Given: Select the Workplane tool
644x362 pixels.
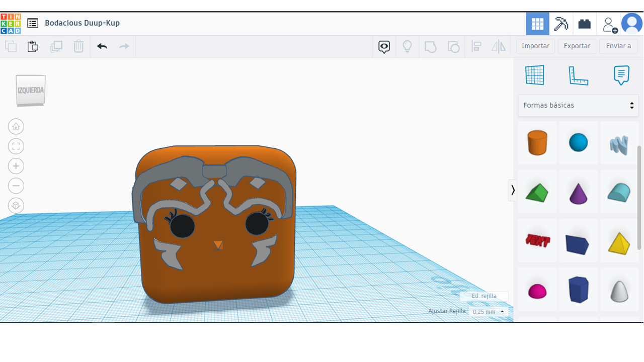Looking at the screenshot, I should click(534, 75).
